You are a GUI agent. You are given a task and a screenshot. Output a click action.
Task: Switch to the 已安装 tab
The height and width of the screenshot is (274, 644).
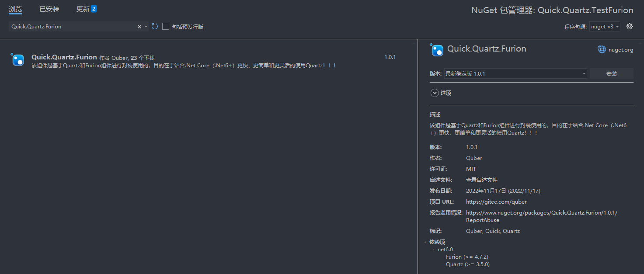[x=49, y=9]
